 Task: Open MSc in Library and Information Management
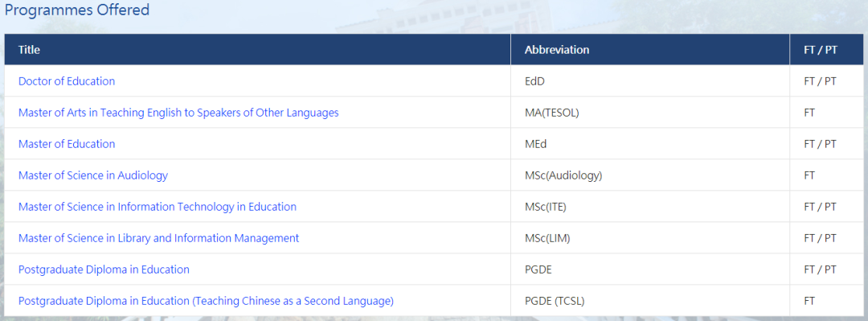click(158, 238)
